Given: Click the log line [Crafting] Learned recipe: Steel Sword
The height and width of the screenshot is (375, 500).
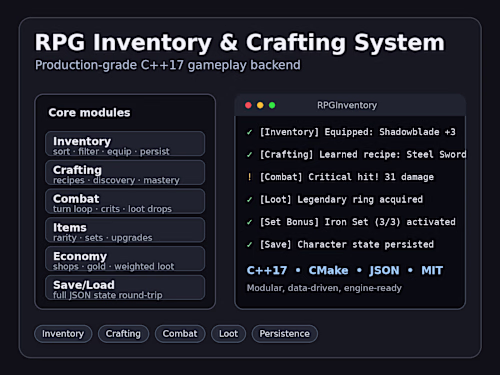Looking at the screenshot, I should (363, 154).
